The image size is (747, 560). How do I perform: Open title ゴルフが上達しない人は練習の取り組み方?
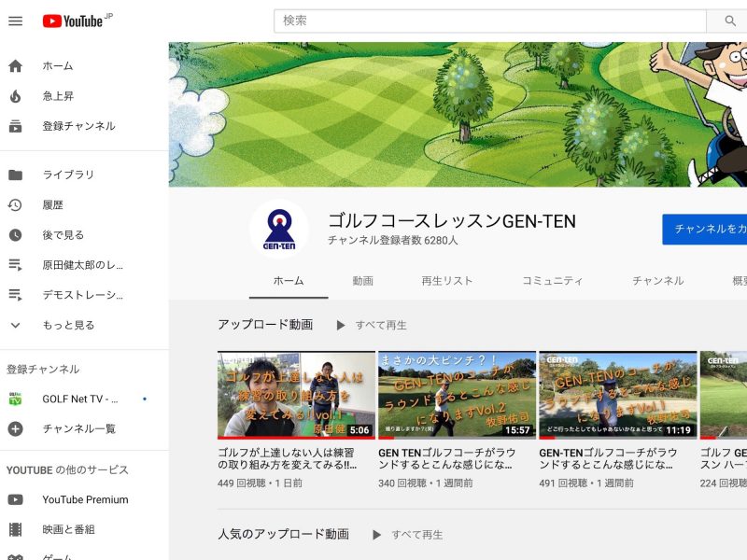[288, 458]
